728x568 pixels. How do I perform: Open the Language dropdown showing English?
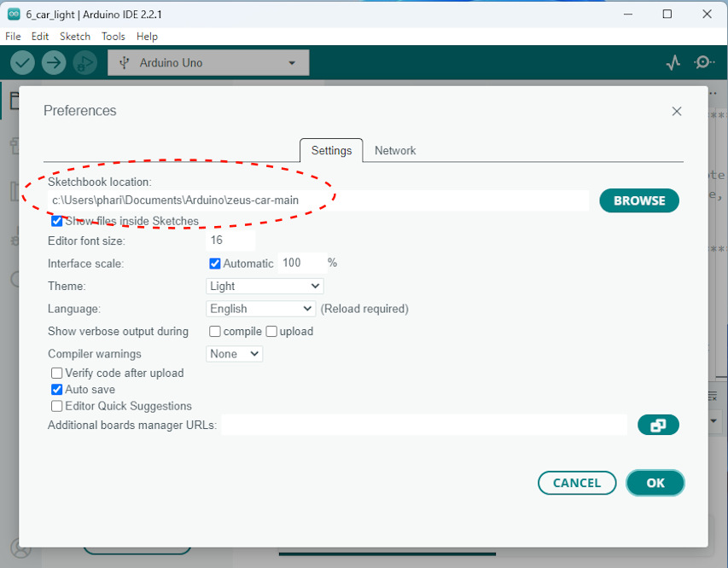[260, 309]
